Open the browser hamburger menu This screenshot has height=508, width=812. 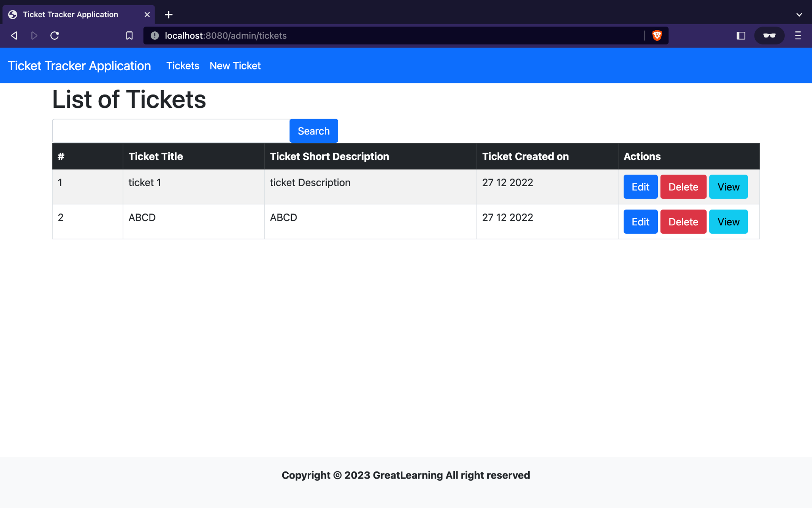[798, 36]
